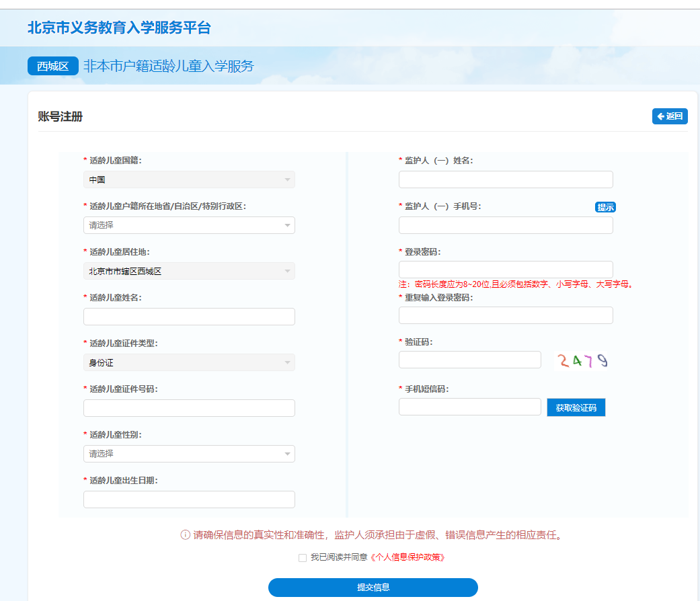Click the 手机短信码 SMS code input
Image resolution: width=700 pixels, height=601 pixels.
pyautogui.click(x=469, y=407)
